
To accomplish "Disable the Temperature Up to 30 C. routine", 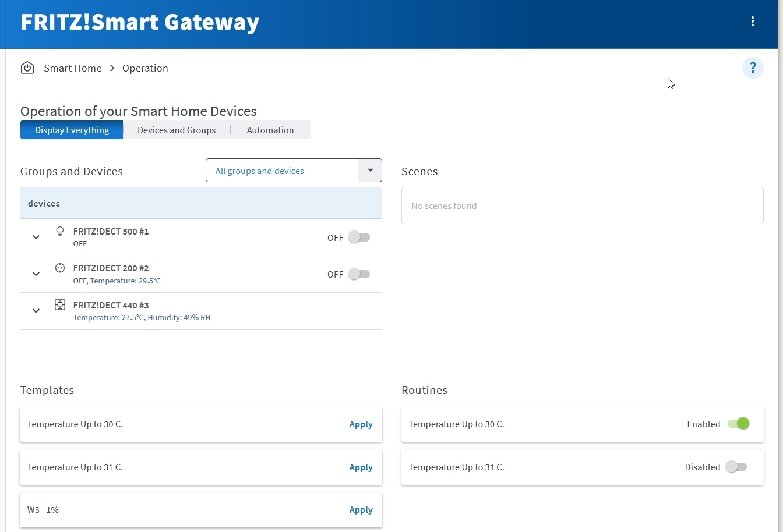I will click(x=738, y=424).
